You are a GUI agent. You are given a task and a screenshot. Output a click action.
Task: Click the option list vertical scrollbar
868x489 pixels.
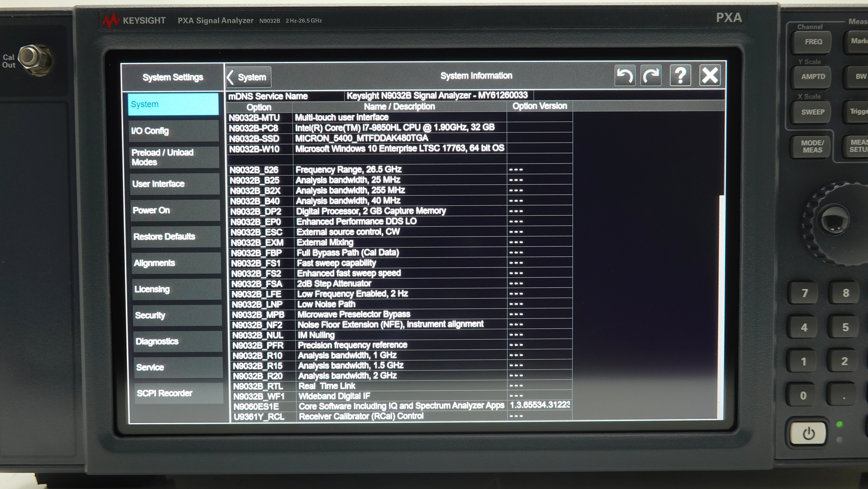click(722, 307)
